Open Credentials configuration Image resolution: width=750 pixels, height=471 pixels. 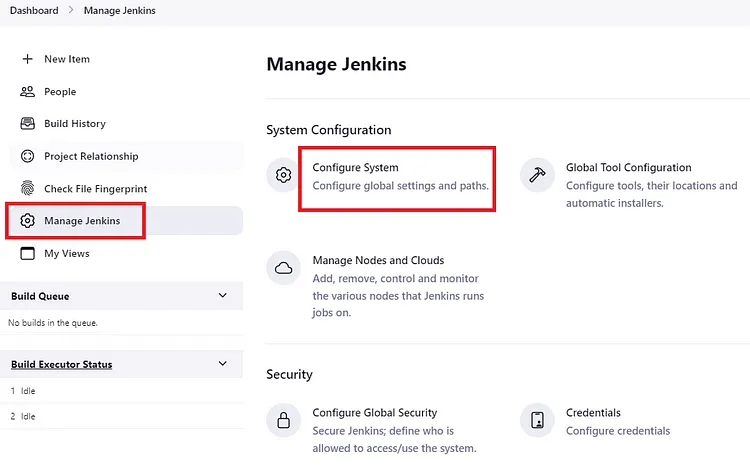[593, 413]
